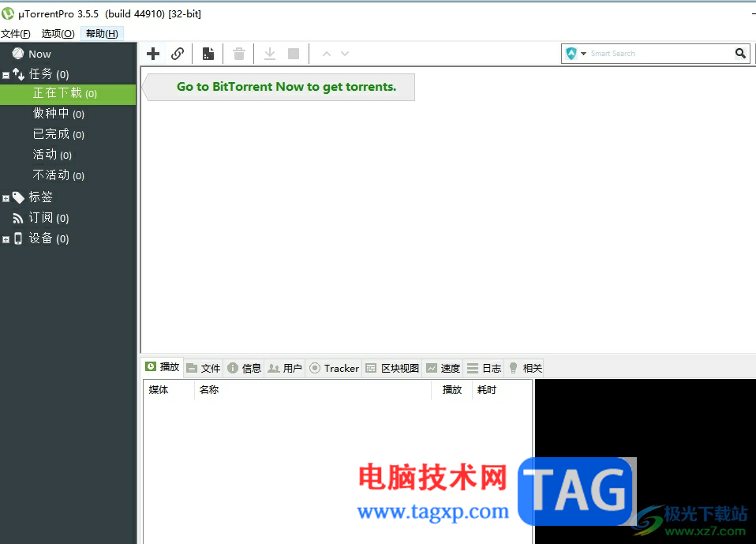Image resolution: width=756 pixels, height=544 pixels.
Task: Move torrent down the queue
Action: click(x=345, y=54)
